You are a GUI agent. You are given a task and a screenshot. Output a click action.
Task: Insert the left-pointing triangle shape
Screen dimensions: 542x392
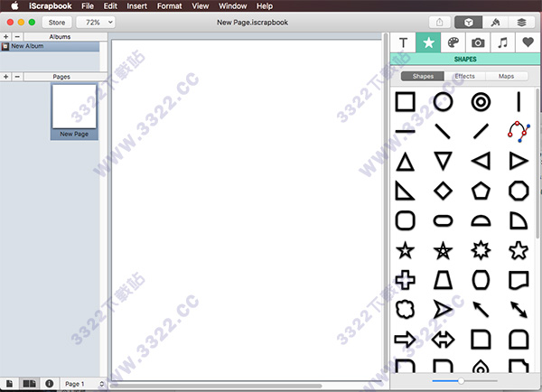[x=481, y=161]
